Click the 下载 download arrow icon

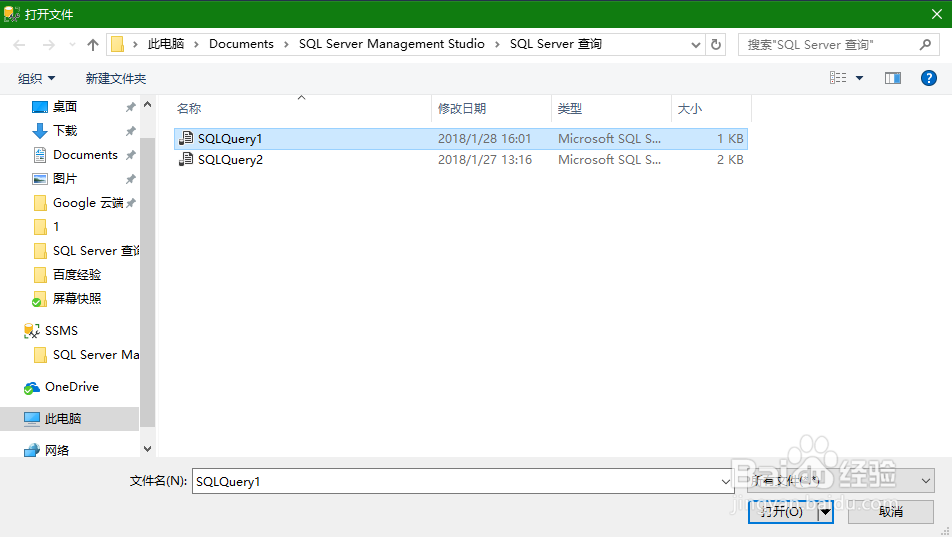pos(39,131)
